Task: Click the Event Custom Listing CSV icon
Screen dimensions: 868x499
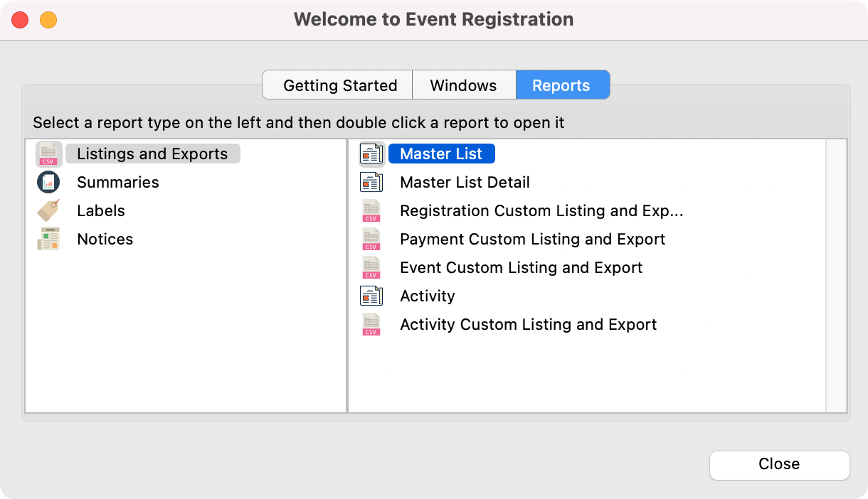Action: click(x=371, y=268)
